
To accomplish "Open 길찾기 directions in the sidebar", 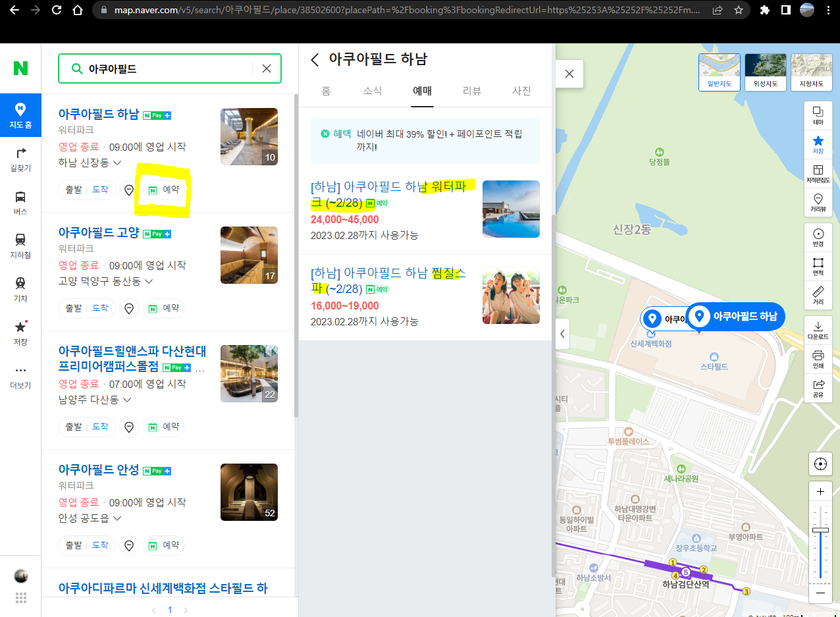I will pos(20,159).
